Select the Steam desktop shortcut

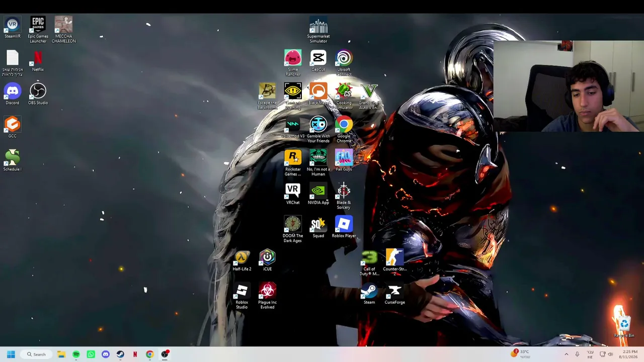(x=369, y=293)
